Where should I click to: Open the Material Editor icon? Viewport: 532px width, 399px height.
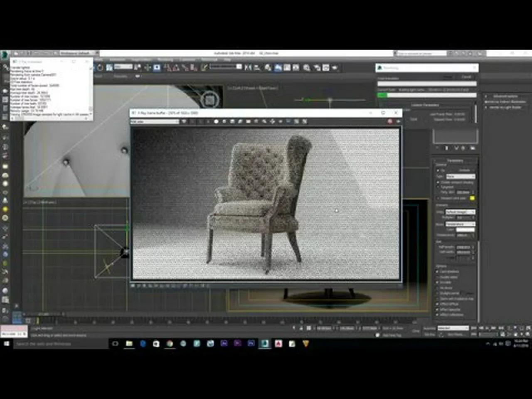click(x=306, y=67)
